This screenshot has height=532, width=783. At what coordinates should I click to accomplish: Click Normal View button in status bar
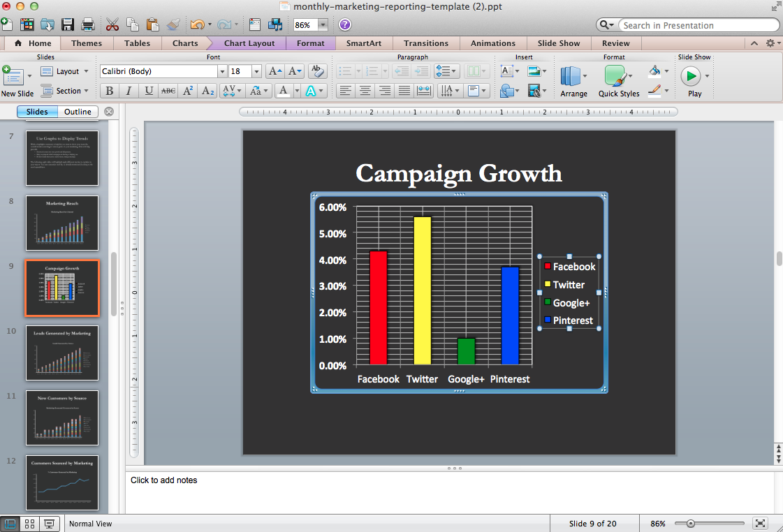tap(10, 524)
